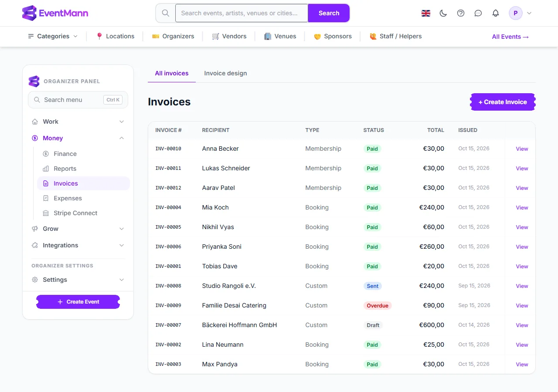Focus the events search input
Image resolution: width=558 pixels, height=392 pixels.
tap(242, 13)
